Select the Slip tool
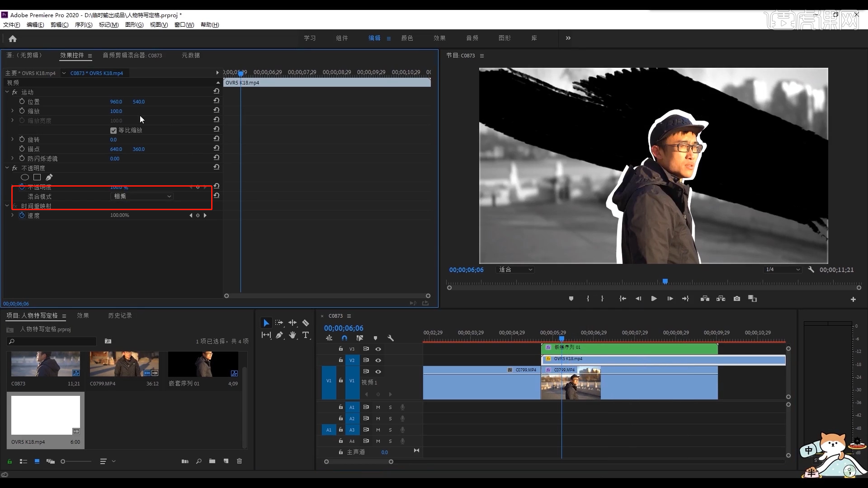 266,335
